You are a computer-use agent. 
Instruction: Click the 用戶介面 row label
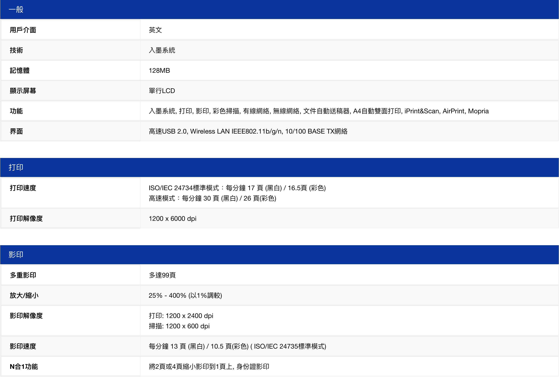point(23,30)
